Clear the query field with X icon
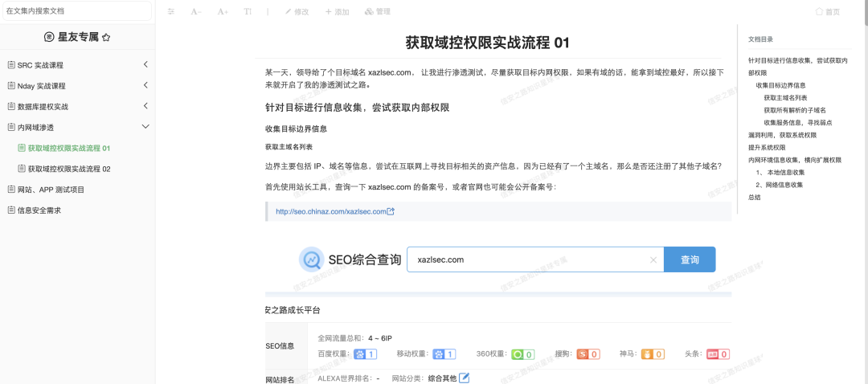Image resolution: width=868 pixels, height=384 pixels. (653, 259)
